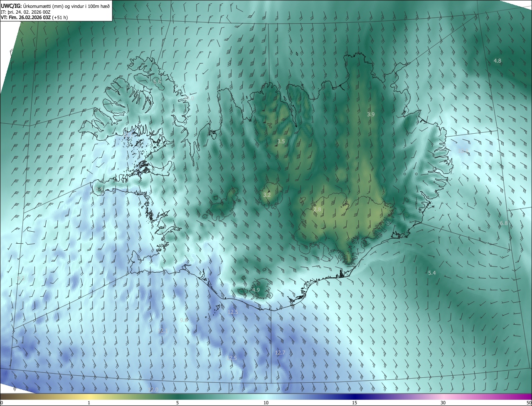Click the color scale tick label 0
The image size is (532, 406).
pyautogui.click(x=2, y=403)
